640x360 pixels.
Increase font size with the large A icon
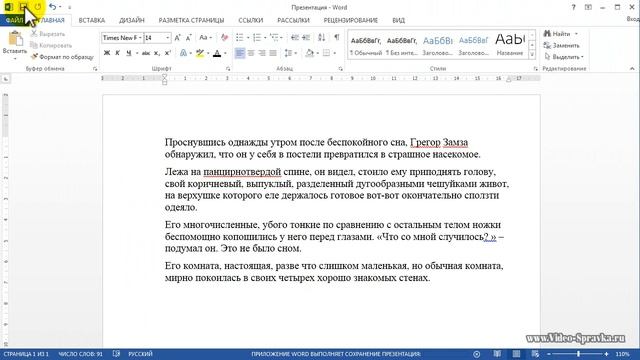[178, 38]
